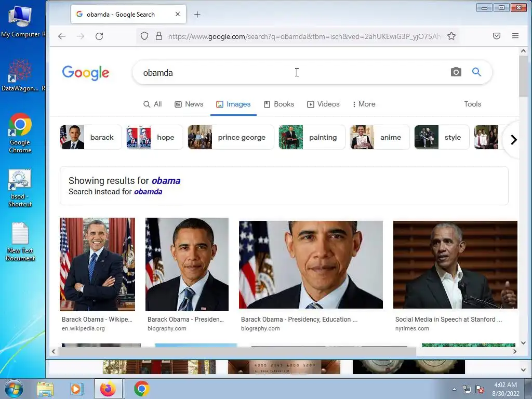Click the page scrollbar up arrow
The width and height of the screenshot is (532, 399).
[523, 51]
